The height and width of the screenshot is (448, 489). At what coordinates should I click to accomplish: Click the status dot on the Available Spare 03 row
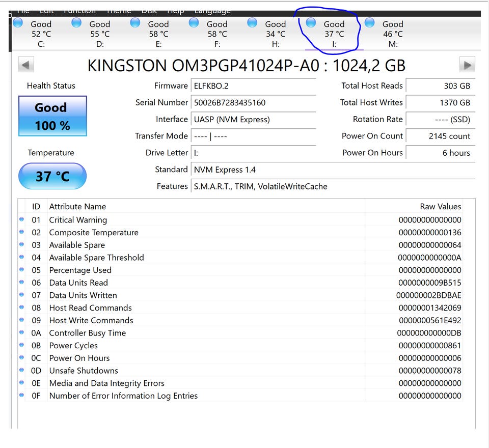21,244
